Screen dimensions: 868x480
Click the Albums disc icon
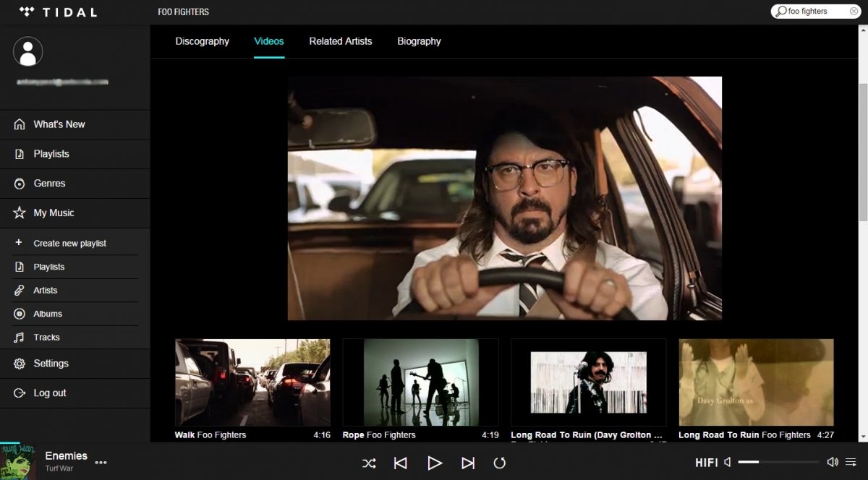(x=19, y=314)
